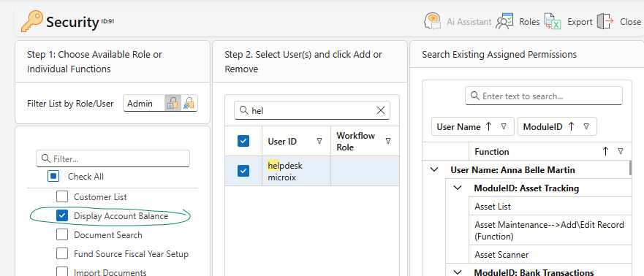Click the 'Enter text to search...' field
Viewport: 644px width, 276px height.
(544, 96)
